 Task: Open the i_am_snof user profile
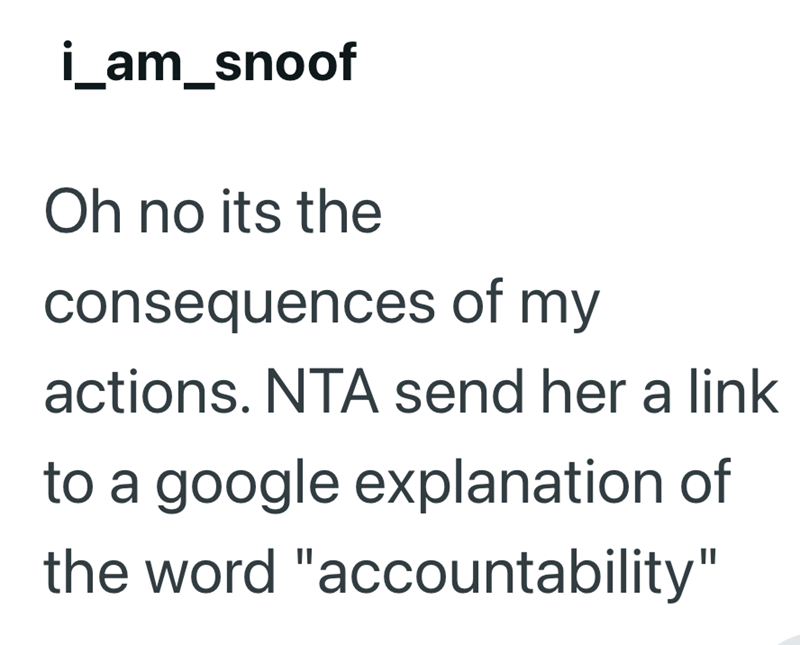209,63
